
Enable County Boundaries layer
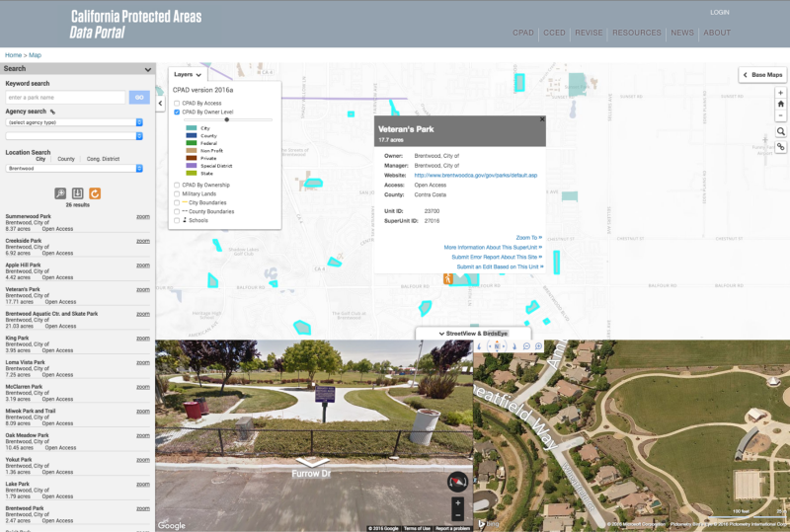[177, 211]
